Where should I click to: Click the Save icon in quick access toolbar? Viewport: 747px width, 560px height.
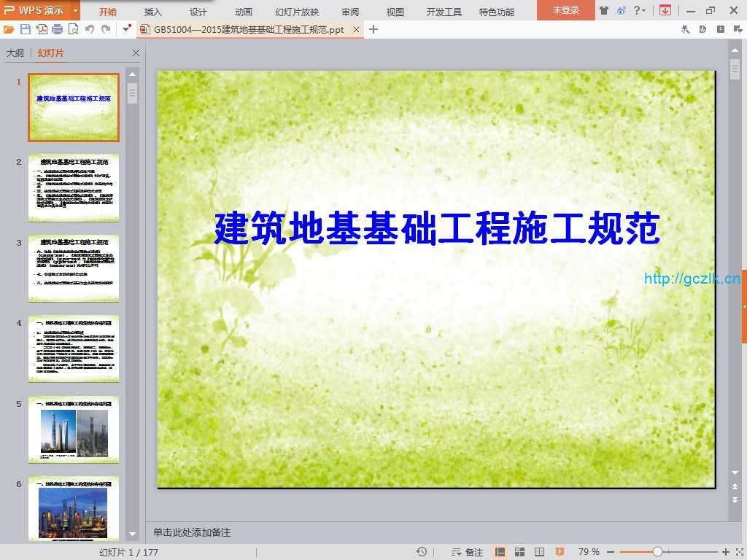click(x=26, y=29)
